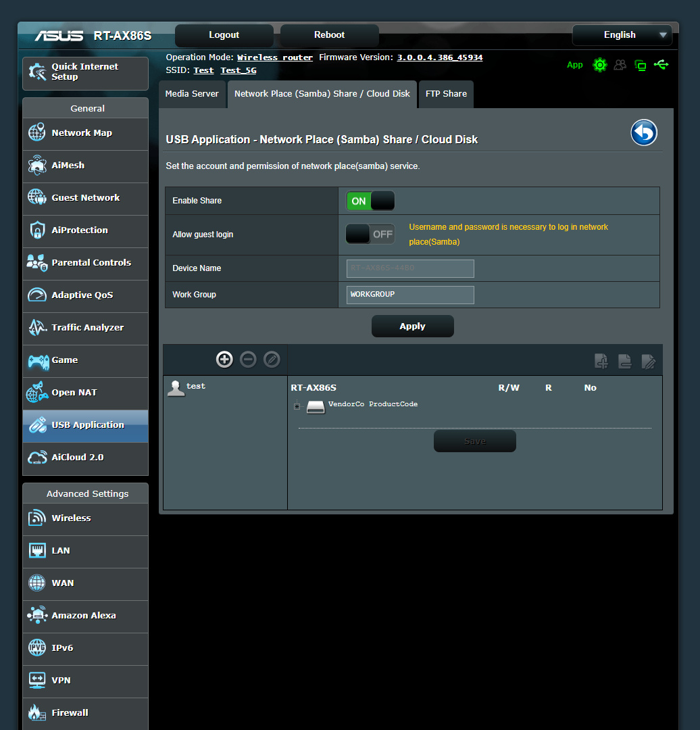Toggle the Allow guest login switch
Screen dimensions: 700x730
click(370, 234)
